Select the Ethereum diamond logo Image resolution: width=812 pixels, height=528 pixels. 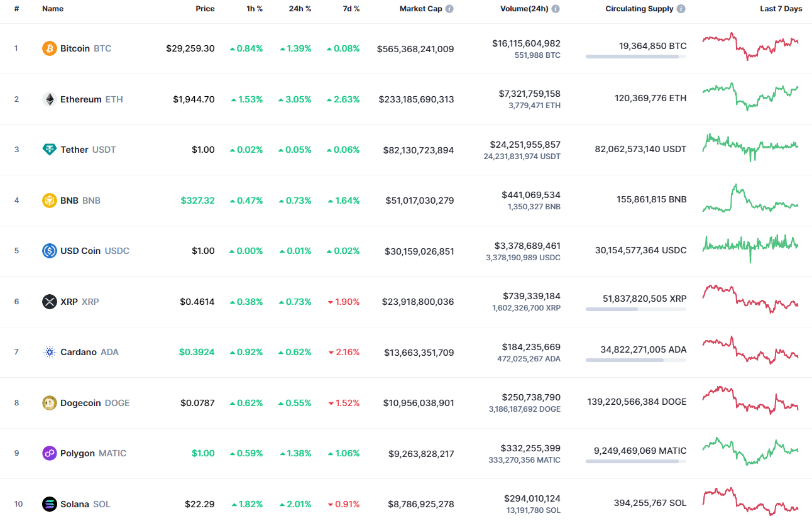point(49,99)
